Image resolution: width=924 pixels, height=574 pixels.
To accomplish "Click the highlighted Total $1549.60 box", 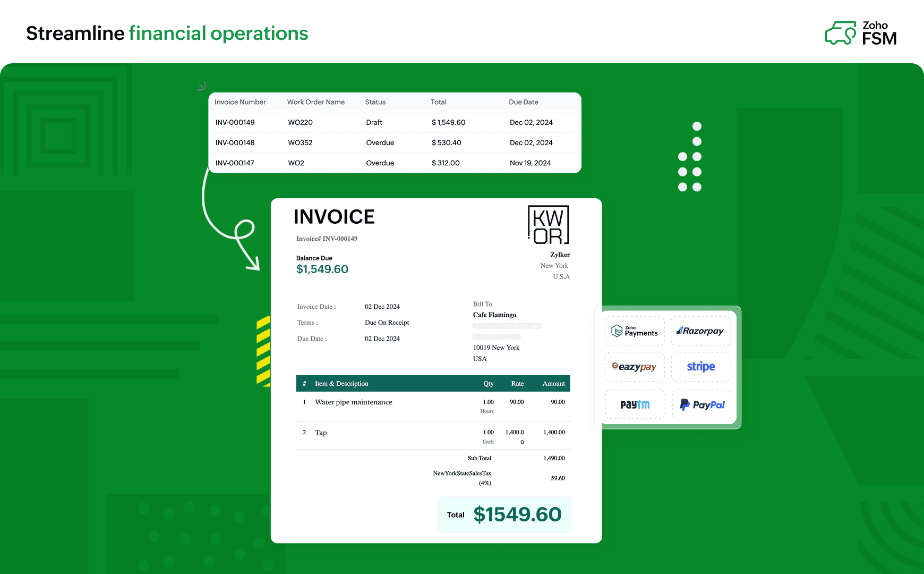I will pos(504,514).
